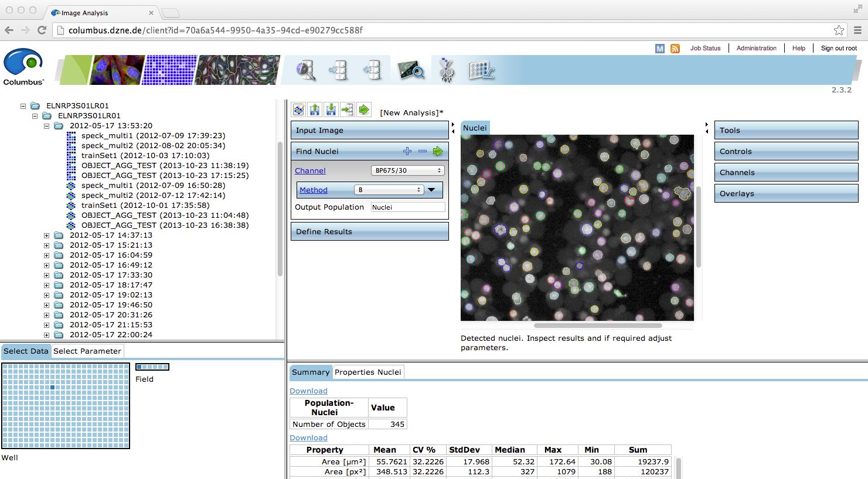Click the Job Status link

(705, 48)
